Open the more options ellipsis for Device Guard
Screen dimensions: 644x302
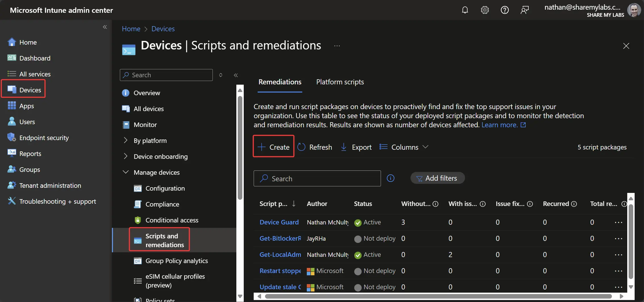[618, 222]
